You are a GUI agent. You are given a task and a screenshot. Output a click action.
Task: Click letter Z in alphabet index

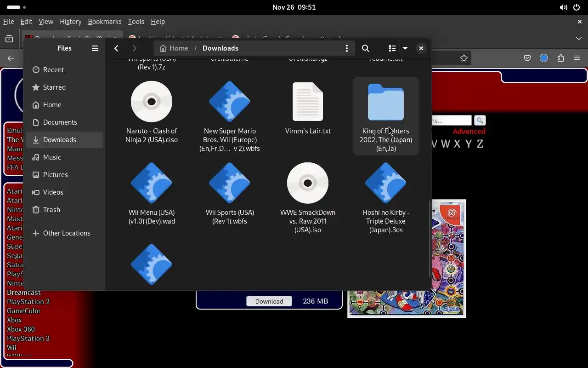click(x=480, y=144)
